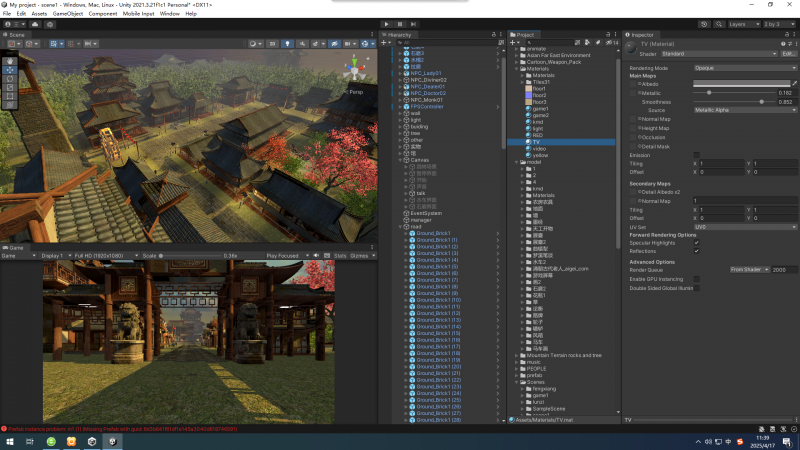Open the Rendering Mode dropdown
This screenshot has height=450, width=800.
pyautogui.click(x=744, y=68)
